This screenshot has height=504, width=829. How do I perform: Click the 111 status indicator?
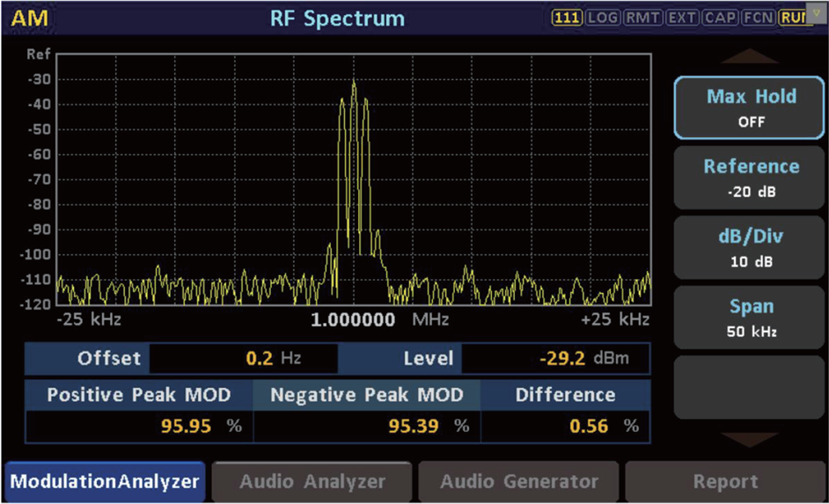tap(567, 18)
